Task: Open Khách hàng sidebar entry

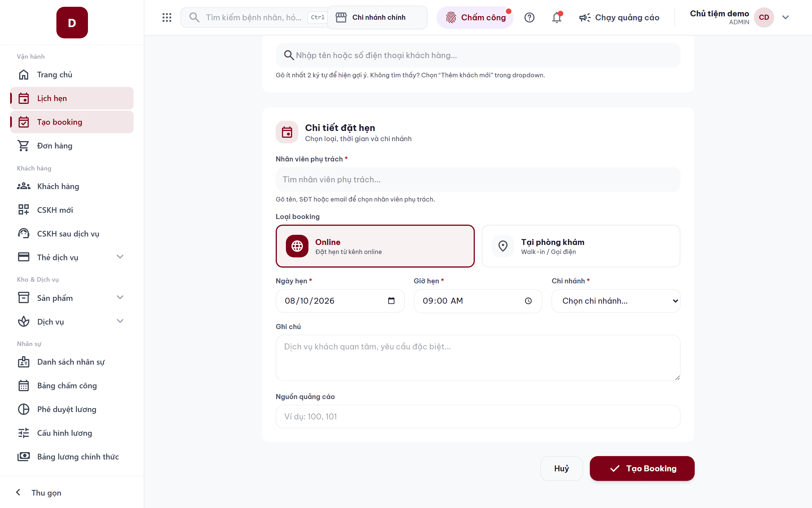Action: 72,187
